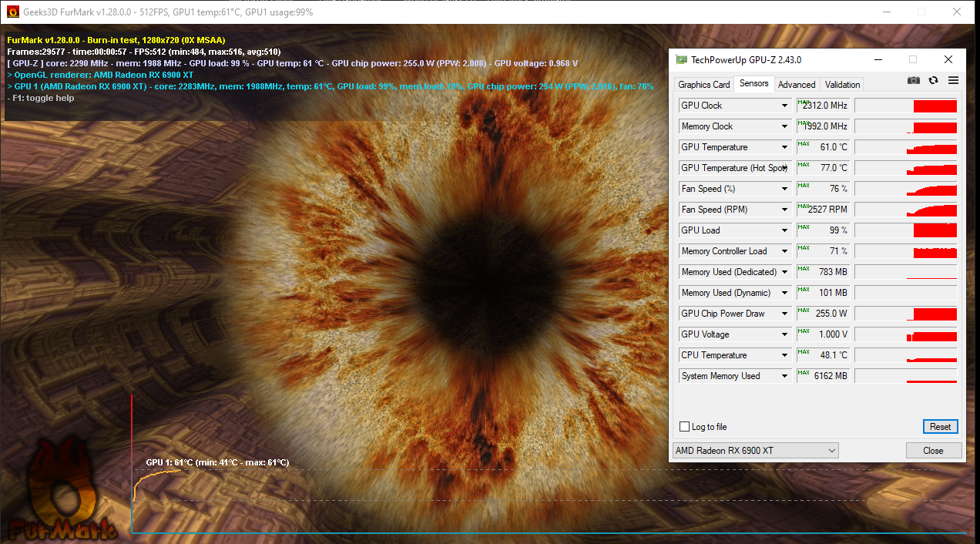Click the Reset button in GPU-Z
Image resolution: width=980 pixels, height=544 pixels.
pos(940,427)
